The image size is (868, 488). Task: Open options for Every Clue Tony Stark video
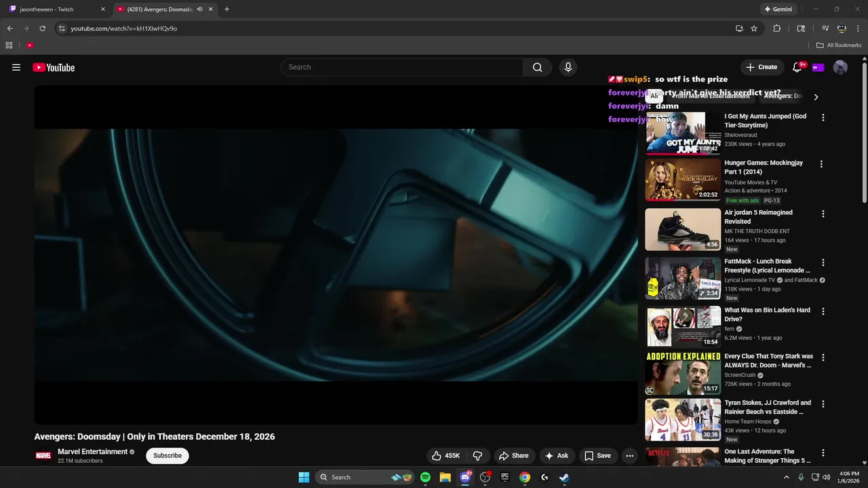point(823,357)
